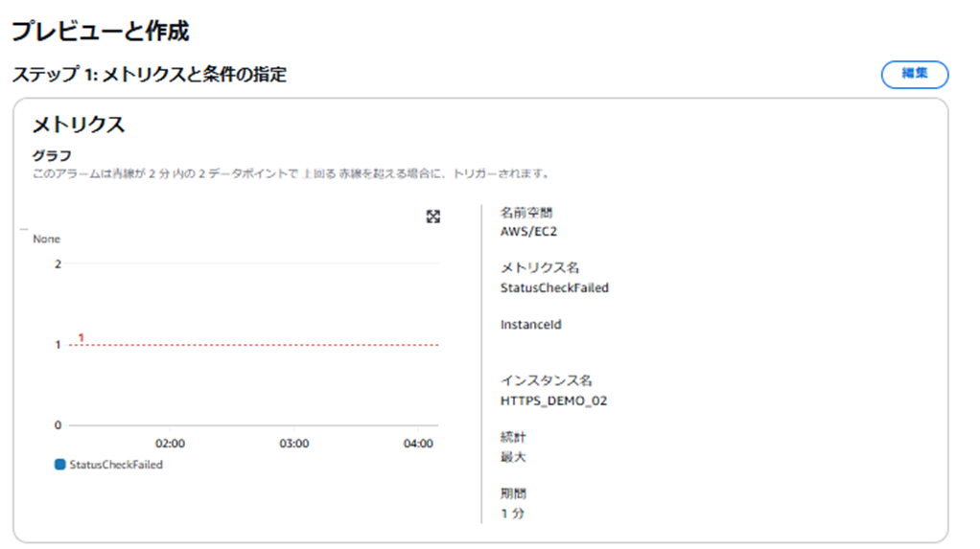This screenshot has height=549, width=980.
Task: Select the StatusCheckFailed metric name value
Action: point(554,288)
